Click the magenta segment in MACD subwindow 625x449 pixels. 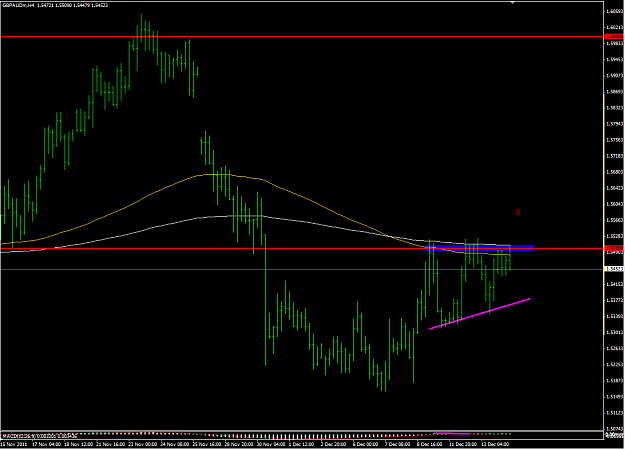(452, 433)
